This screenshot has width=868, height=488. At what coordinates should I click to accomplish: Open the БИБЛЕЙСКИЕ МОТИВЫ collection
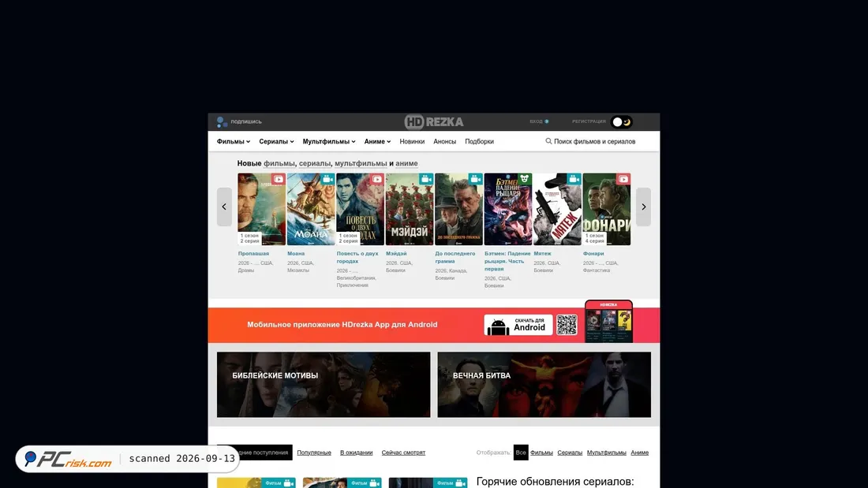(x=324, y=385)
